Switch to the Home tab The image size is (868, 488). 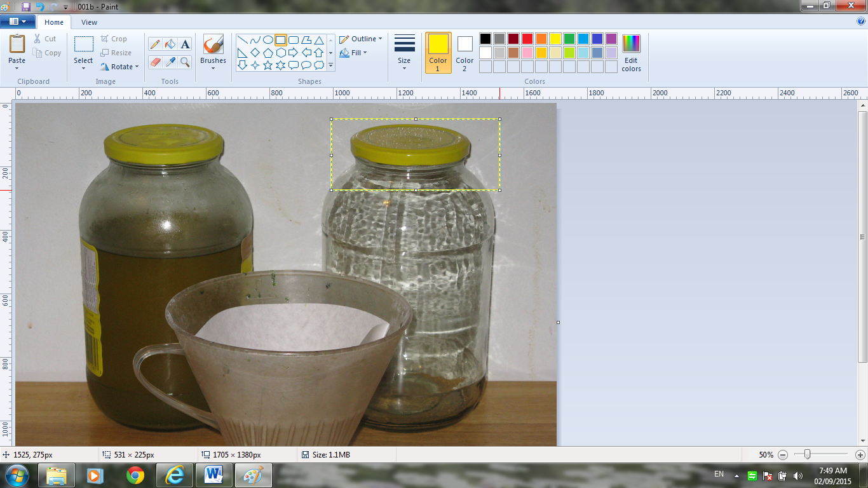pyautogui.click(x=54, y=22)
